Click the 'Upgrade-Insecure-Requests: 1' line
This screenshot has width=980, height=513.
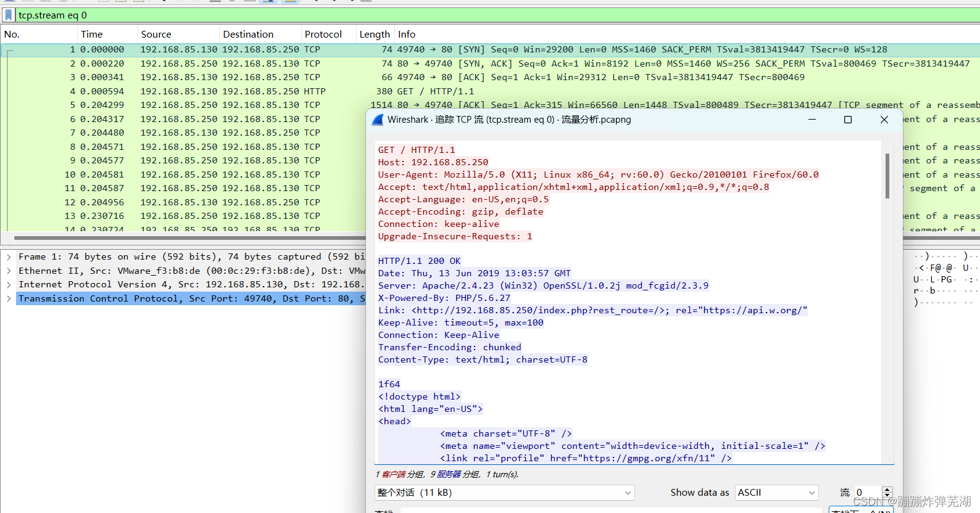click(455, 236)
